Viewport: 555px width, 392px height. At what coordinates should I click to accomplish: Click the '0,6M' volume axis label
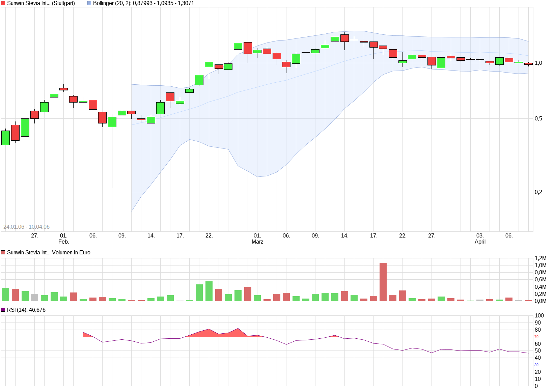pyautogui.click(x=540, y=280)
